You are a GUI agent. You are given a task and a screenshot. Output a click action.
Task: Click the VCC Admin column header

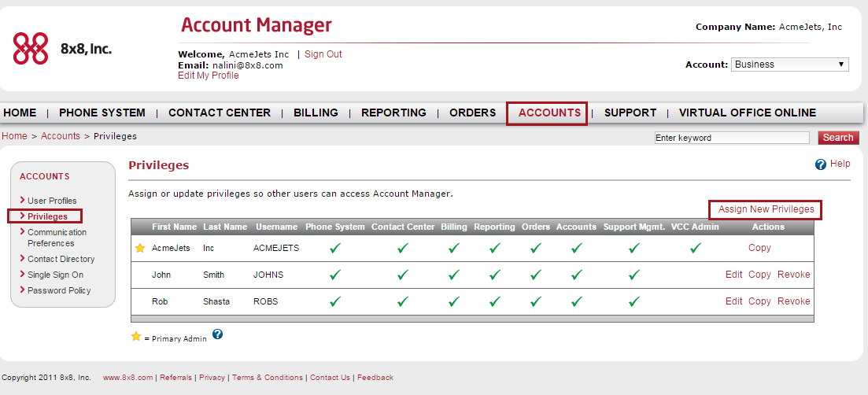pyautogui.click(x=696, y=227)
